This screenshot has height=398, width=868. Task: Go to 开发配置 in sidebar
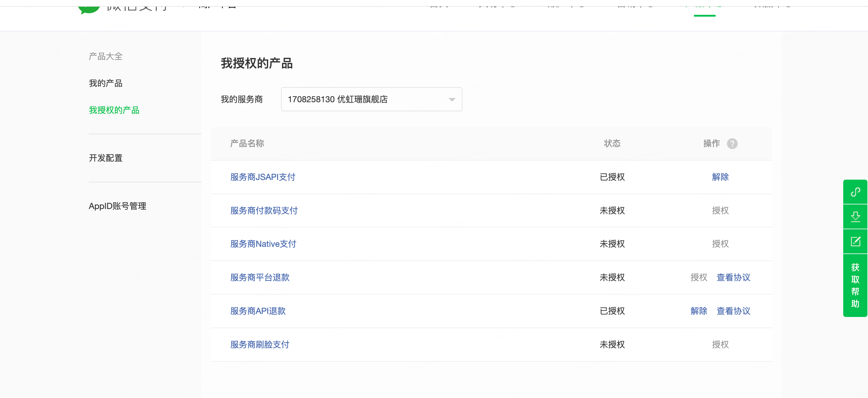(x=105, y=158)
